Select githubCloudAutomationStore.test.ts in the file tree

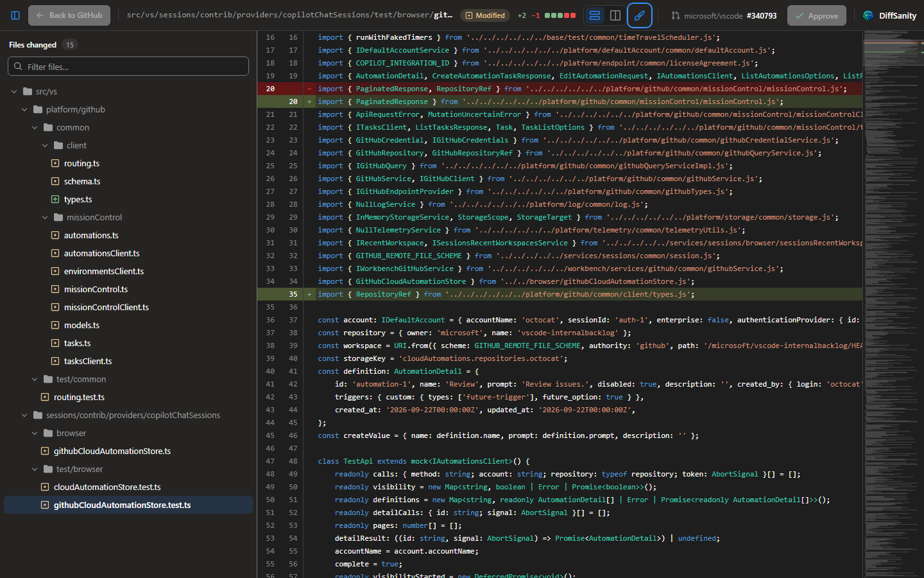[128, 505]
